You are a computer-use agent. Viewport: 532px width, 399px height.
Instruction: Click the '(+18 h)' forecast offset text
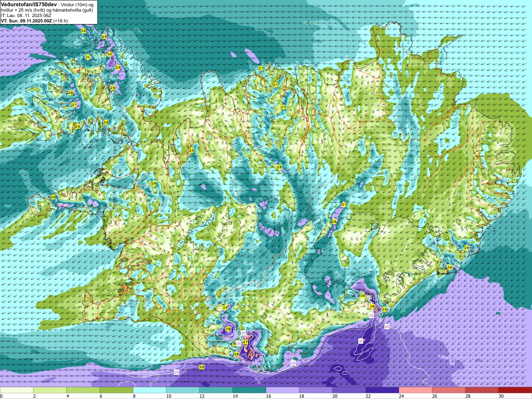61,21
